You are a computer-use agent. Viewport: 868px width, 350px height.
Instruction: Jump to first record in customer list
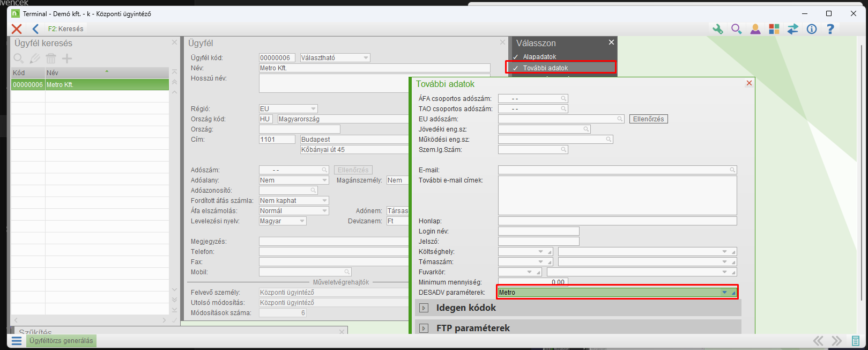coord(174,72)
